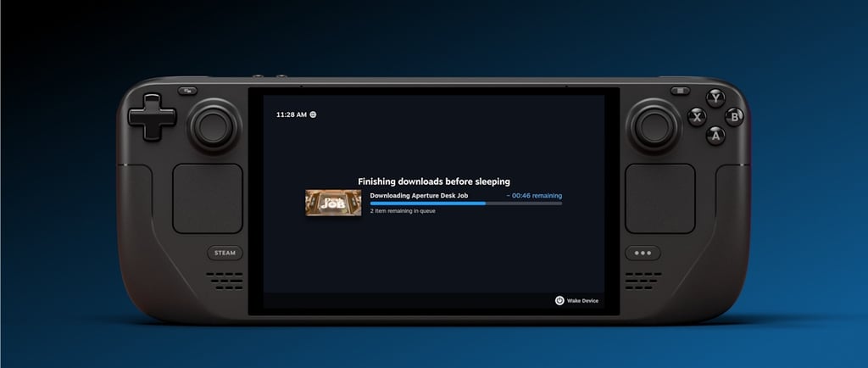Click the Wake Device power icon
Viewport: 868px width, 368px height.
(x=559, y=300)
